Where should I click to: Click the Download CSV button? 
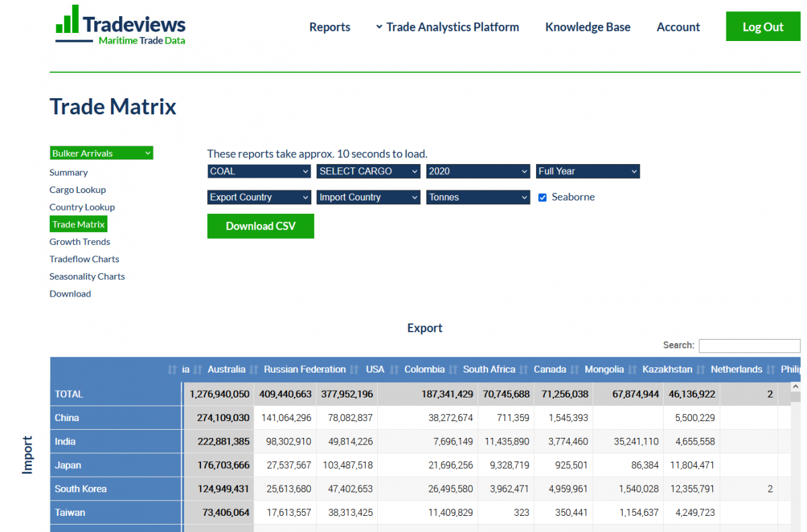point(260,226)
